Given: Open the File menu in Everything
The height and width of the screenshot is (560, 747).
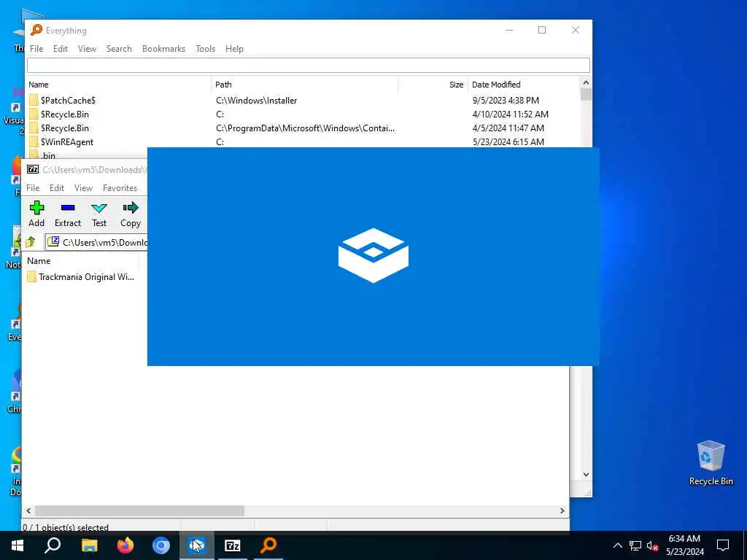Looking at the screenshot, I should 36,49.
